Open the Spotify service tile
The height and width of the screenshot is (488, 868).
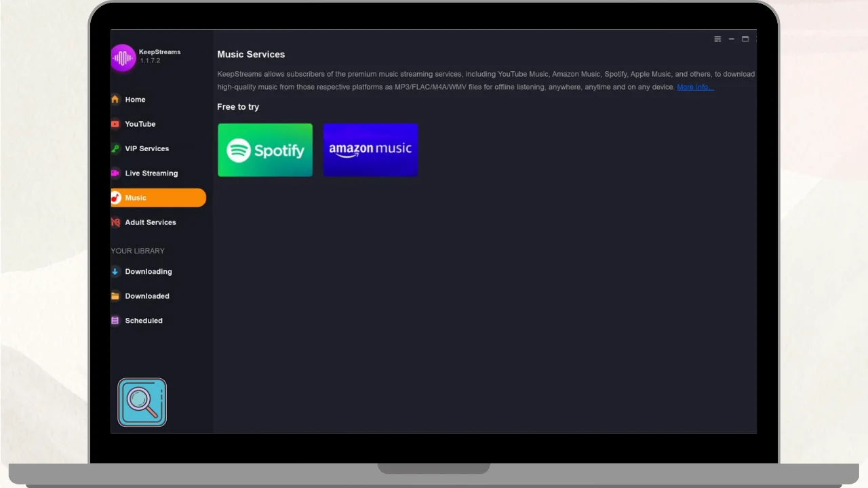[265, 150]
